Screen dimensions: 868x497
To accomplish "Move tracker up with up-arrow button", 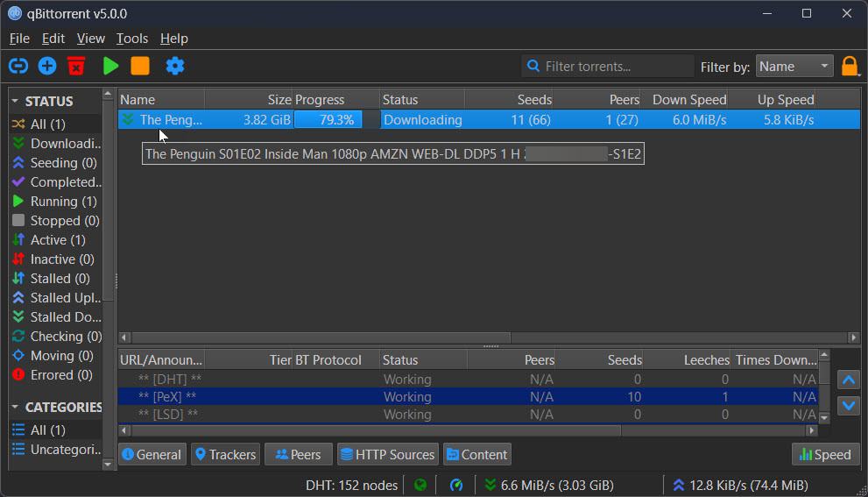I will (x=849, y=380).
